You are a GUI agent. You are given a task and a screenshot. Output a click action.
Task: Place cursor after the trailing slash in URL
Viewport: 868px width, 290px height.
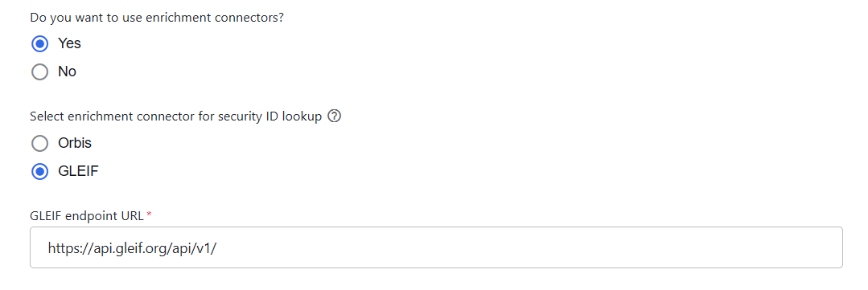point(217,248)
